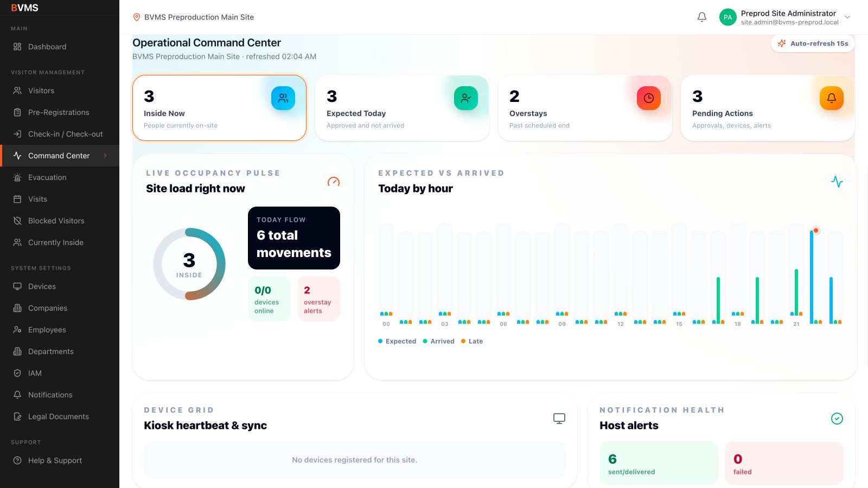The width and height of the screenshot is (868, 488).
Task: Click the Kiosk heartbeat monitor icon
Action: pos(559,419)
